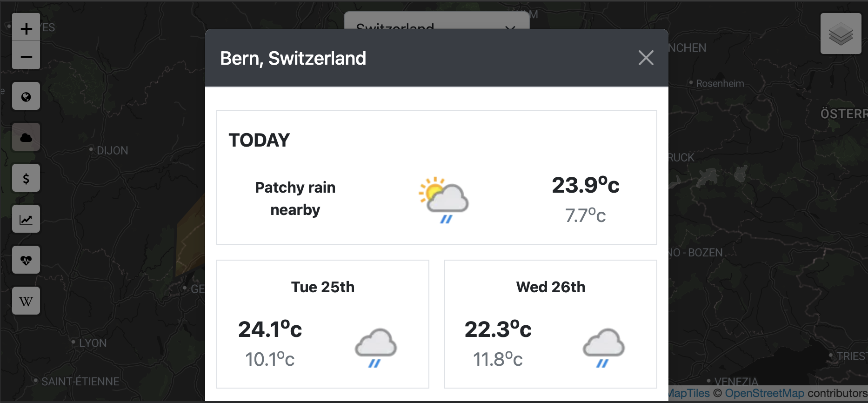Open the map layers control
The image size is (868, 403).
click(x=841, y=34)
